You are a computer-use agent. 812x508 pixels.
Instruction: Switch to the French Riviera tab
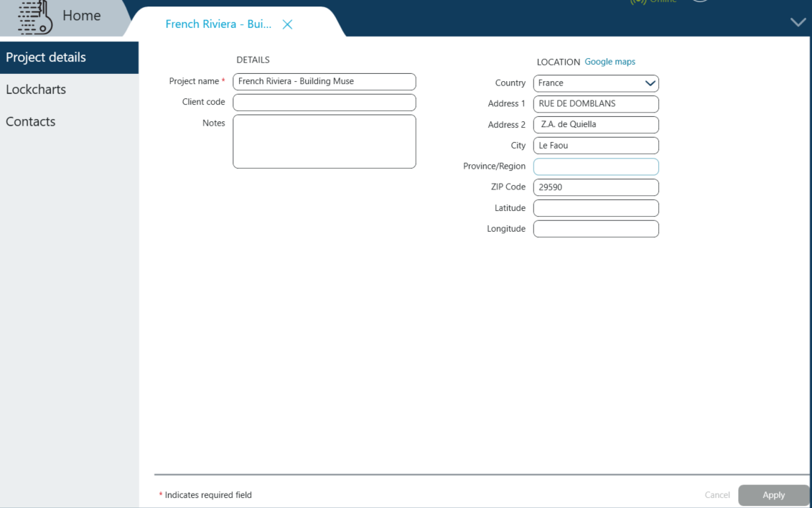[218, 24]
